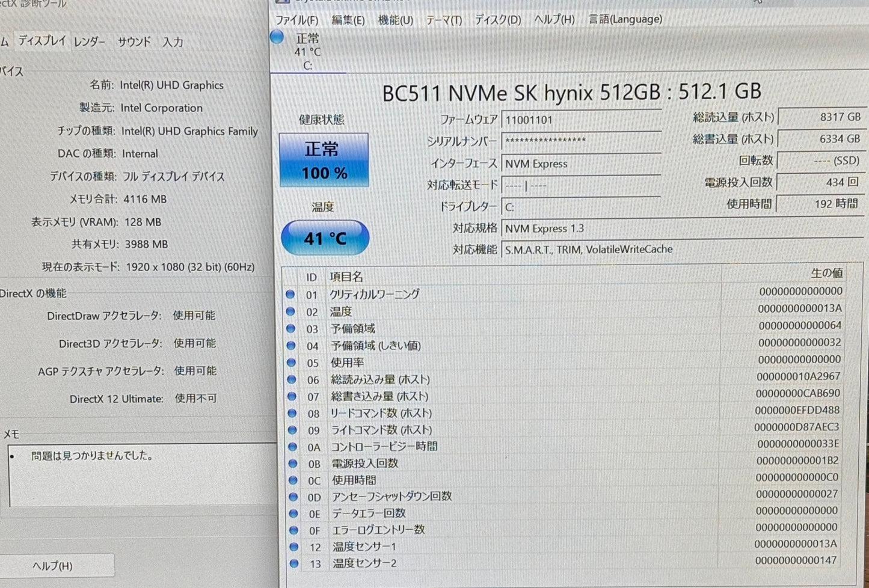Viewport: 869px width, 588px height.
Task: Select the コントローラービジー時間 attribute name
Action: tap(384, 446)
